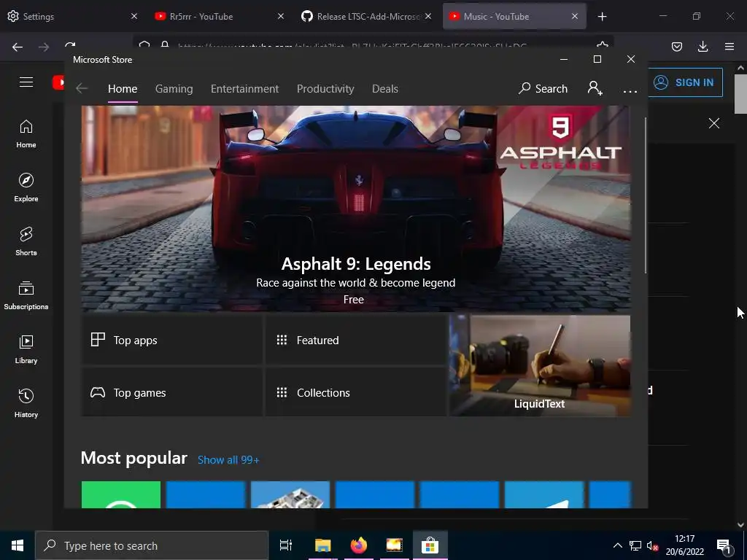
Task: Open the Collections tile
Action: point(355,393)
